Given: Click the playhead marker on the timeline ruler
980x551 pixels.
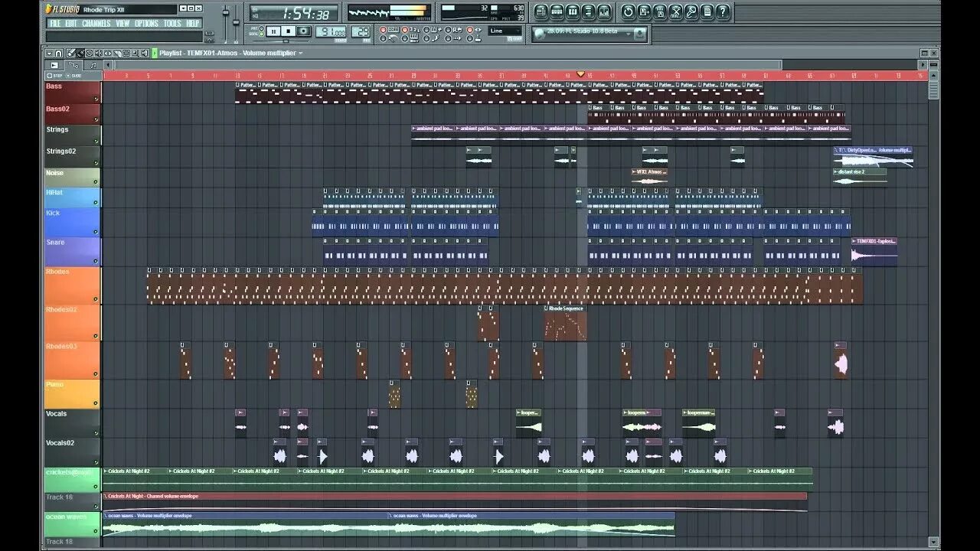Looking at the screenshot, I should 580,74.
